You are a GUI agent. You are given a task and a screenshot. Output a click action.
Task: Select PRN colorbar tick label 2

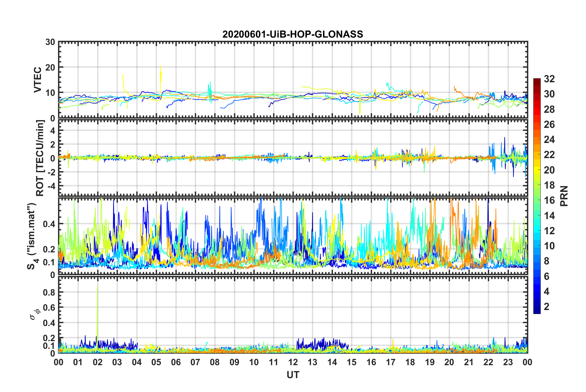547,307
